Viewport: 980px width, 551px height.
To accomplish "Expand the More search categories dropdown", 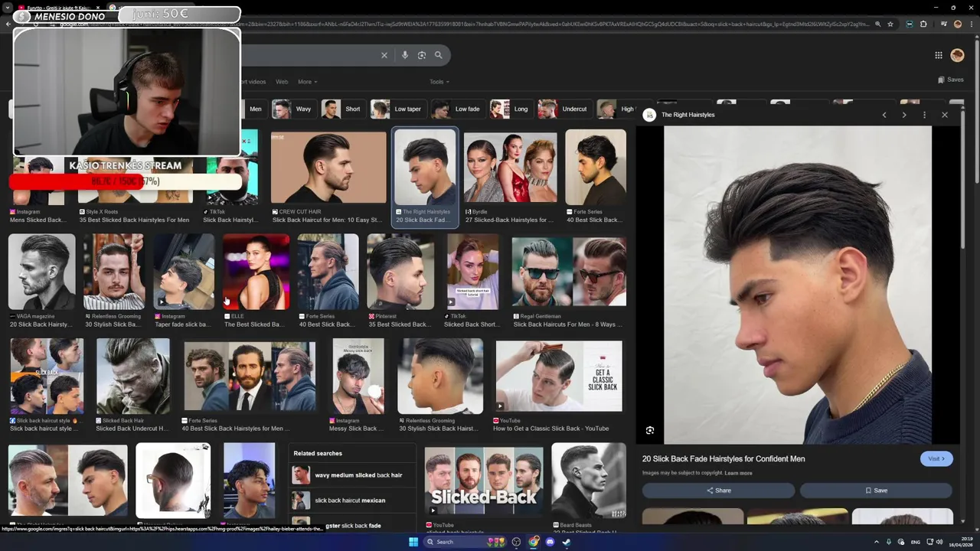I will click(307, 82).
